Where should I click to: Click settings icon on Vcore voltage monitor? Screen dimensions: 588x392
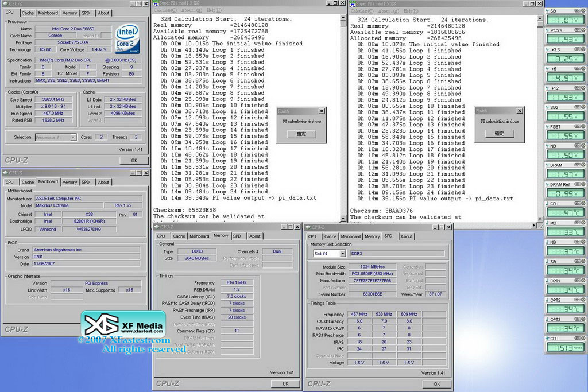tap(577, 30)
